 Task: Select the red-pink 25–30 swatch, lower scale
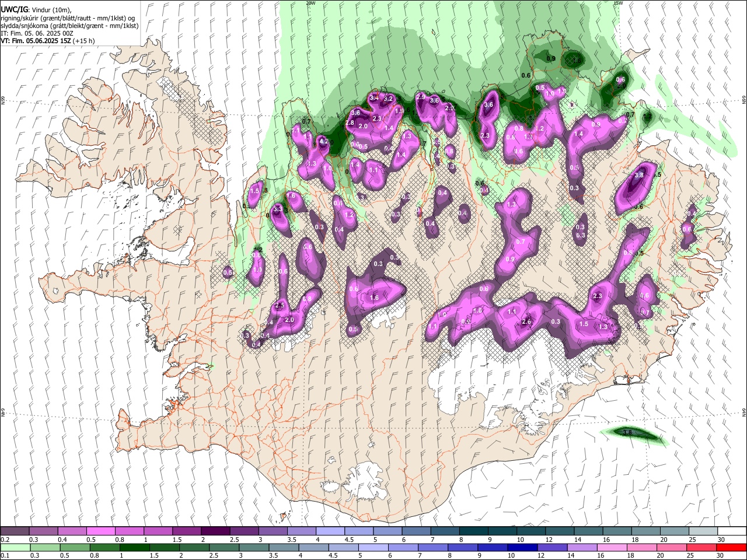[x=701, y=547]
